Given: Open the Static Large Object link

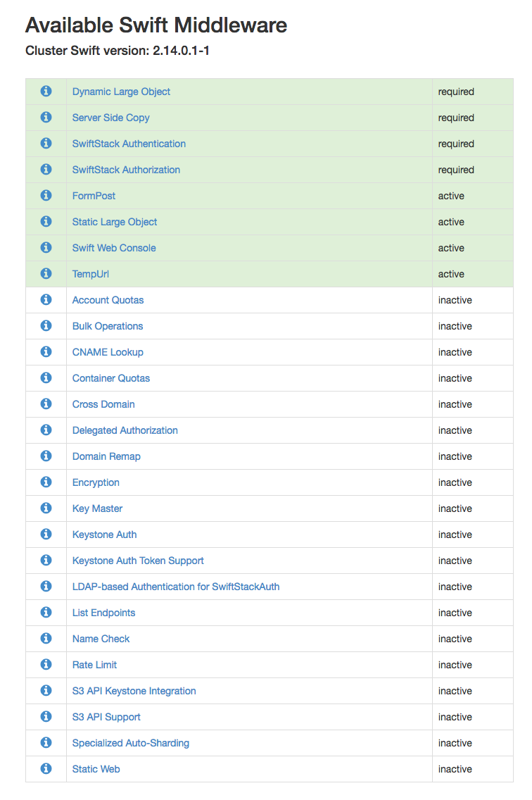Looking at the screenshot, I should 115,222.
